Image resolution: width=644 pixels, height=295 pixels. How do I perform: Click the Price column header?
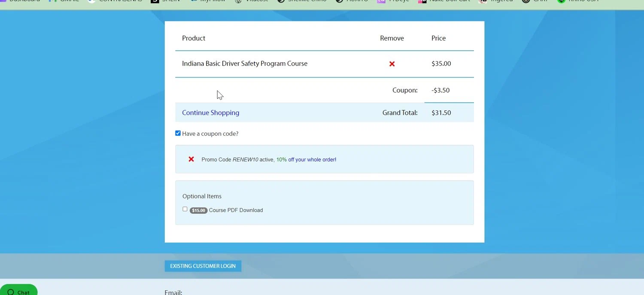[438, 38]
